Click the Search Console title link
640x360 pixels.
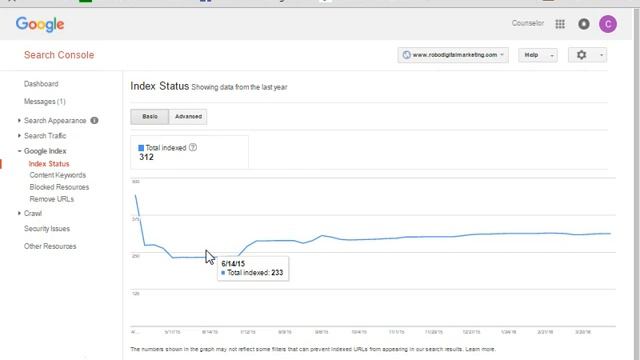tap(59, 55)
